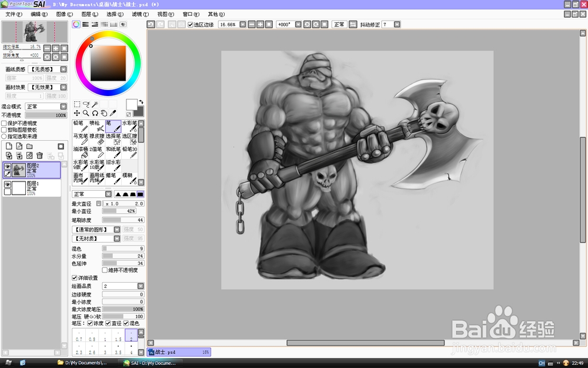The image size is (588, 368).
Task: Open the 图像 menu
Action: pyautogui.click(x=65, y=14)
